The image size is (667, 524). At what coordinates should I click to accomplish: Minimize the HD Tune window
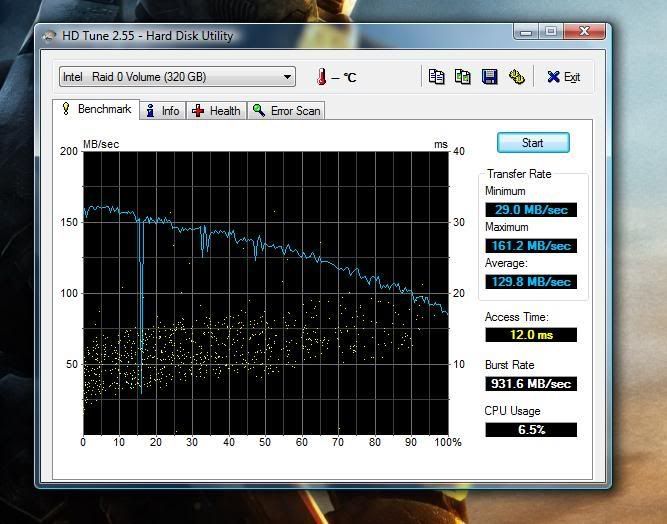526,32
